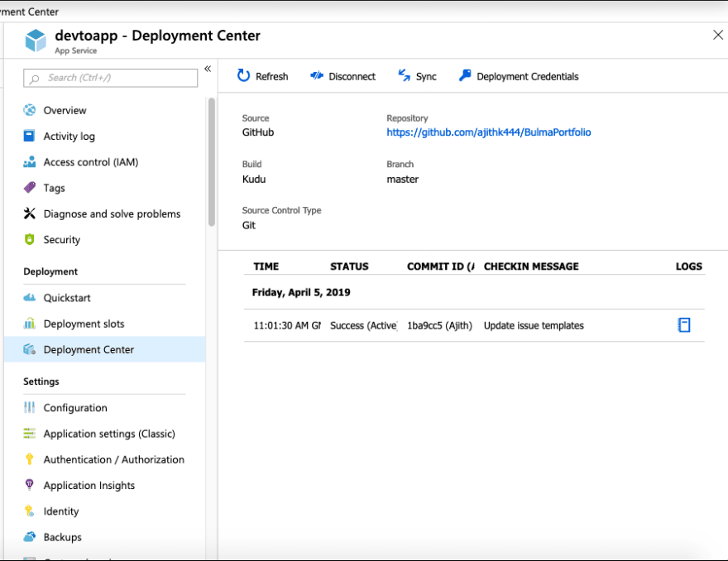Collapse the sidebar with double chevron
The height and width of the screenshot is (561, 728).
pyautogui.click(x=208, y=69)
